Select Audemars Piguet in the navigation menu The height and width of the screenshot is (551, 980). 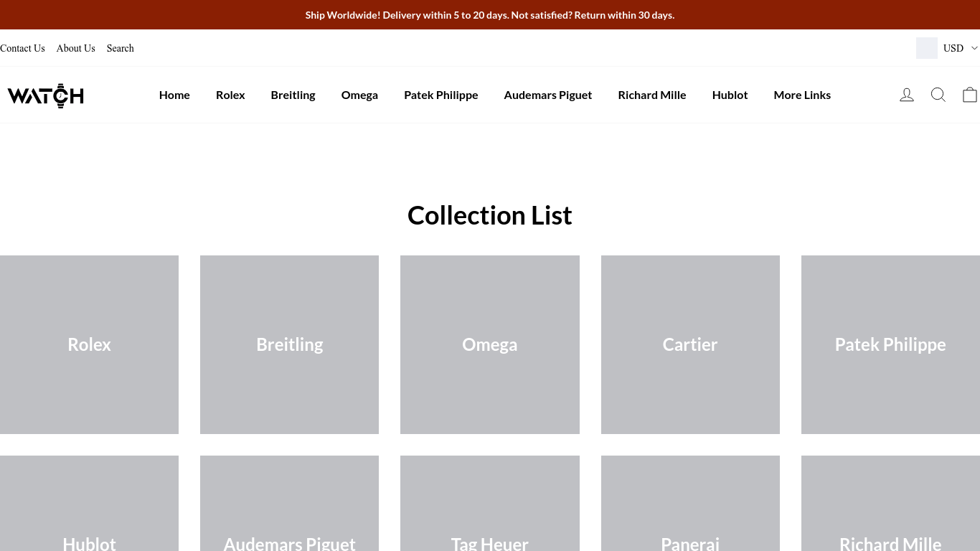(548, 95)
